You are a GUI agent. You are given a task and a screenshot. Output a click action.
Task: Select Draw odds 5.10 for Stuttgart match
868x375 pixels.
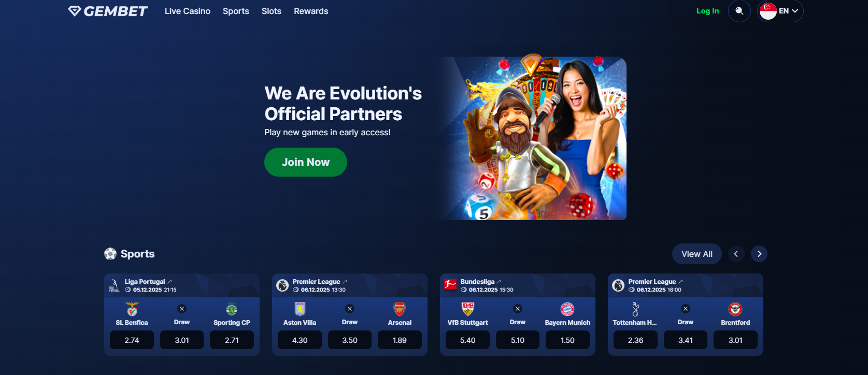click(518, 340)
